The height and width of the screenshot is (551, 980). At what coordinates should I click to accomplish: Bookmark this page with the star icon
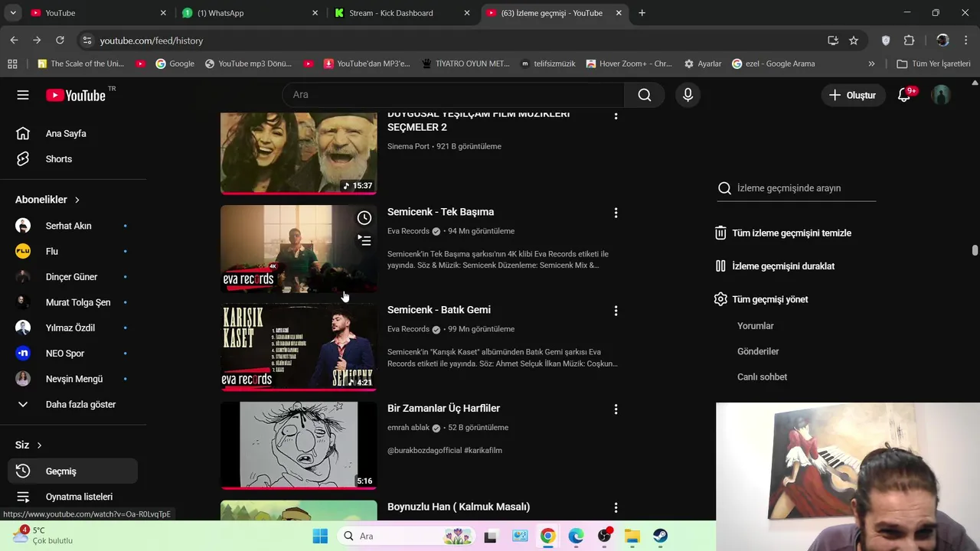tap(854, 41)
